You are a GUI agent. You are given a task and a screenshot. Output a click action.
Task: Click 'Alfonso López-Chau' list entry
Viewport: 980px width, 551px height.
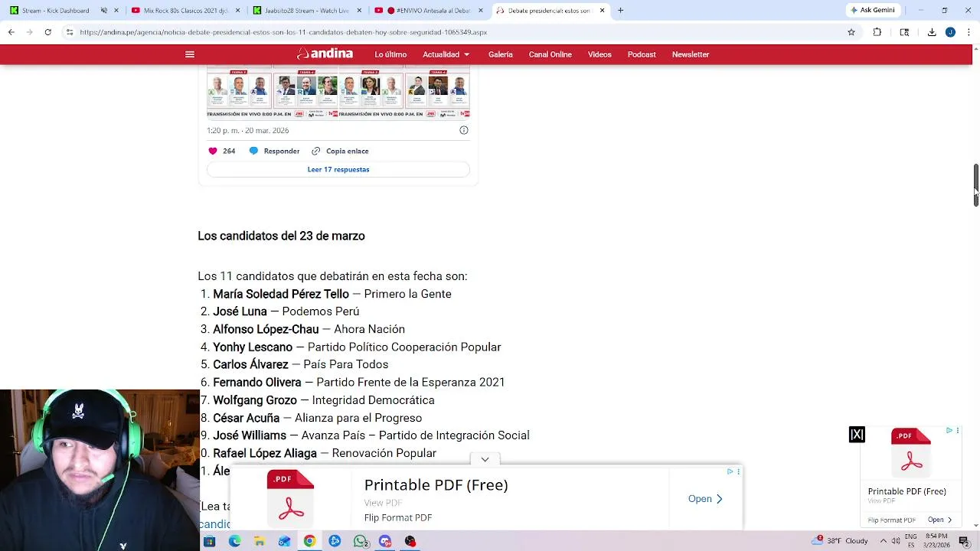309,329
